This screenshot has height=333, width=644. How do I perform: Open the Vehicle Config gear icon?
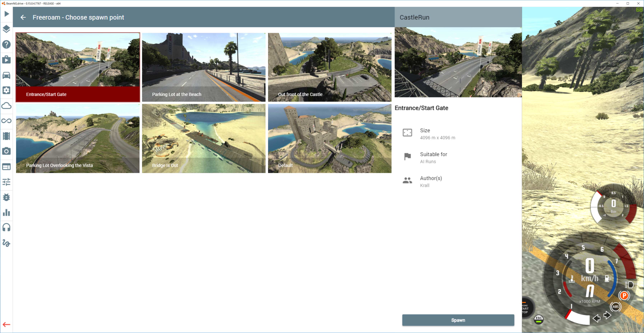tap(6, 90)
